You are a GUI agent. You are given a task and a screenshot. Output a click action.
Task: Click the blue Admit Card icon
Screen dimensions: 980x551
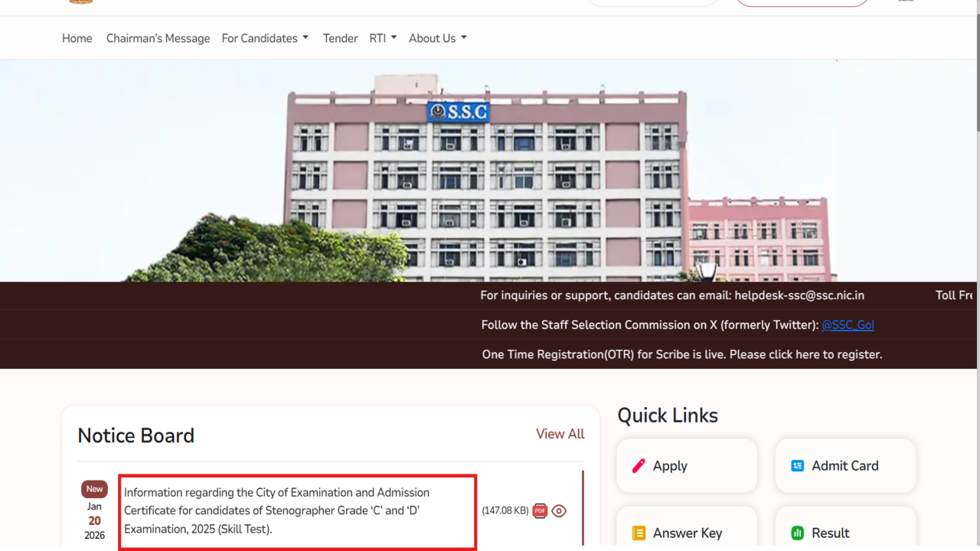(797, 466)
